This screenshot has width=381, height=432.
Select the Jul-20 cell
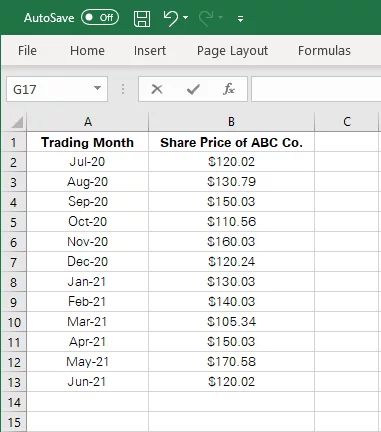[88, 162]
